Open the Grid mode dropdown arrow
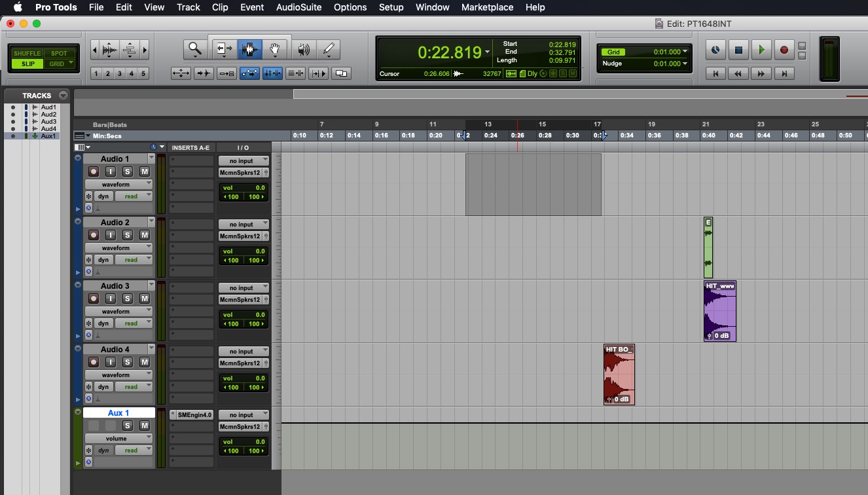868x495 pixels. 71,64
